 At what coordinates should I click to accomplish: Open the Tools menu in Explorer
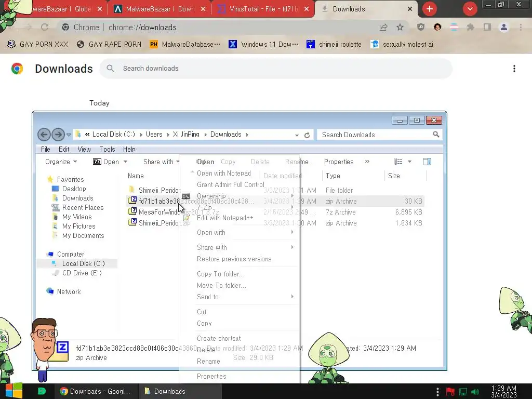click(107, 149)
